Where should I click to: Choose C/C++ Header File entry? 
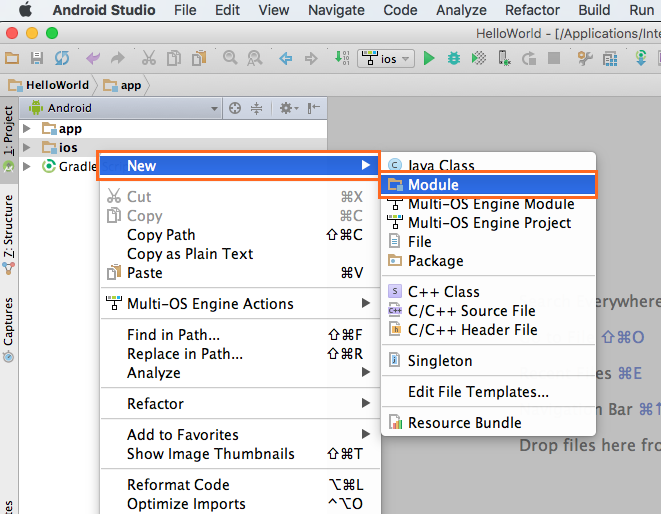(x=488, y=330)
